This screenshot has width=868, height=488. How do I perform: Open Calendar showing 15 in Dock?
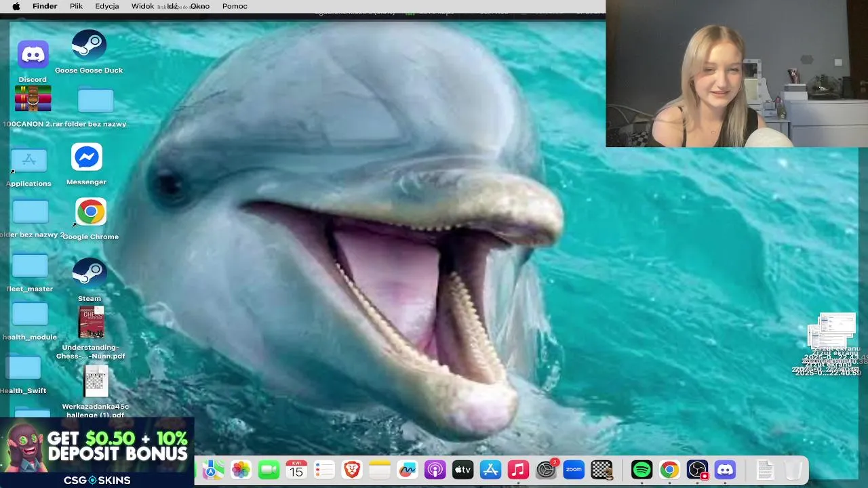296,470
